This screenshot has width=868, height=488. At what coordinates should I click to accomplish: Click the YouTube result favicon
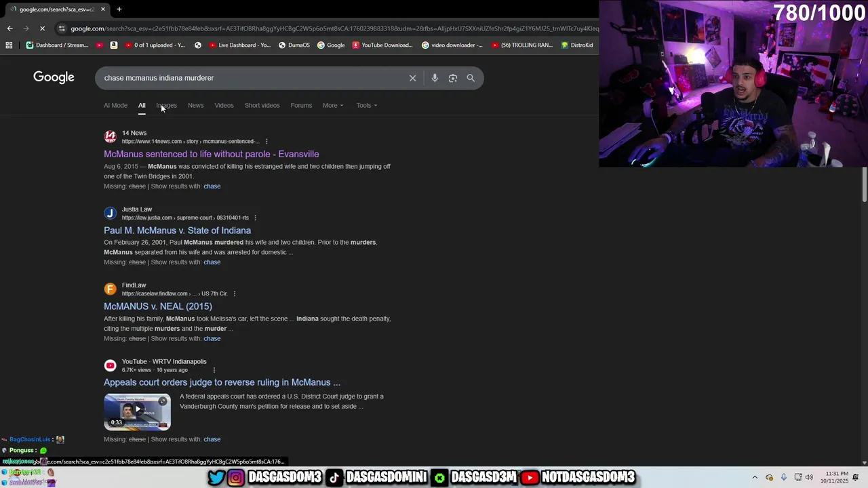point(110,365)
